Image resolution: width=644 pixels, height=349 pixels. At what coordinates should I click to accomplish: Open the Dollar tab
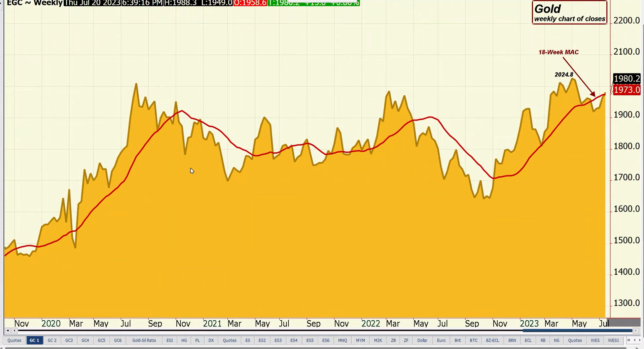pos(422,340)
